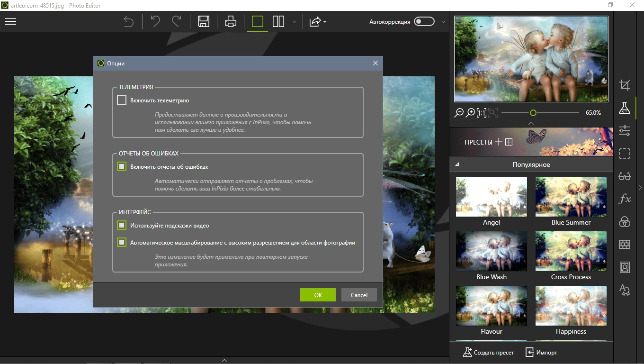The height and width of the screenshot is (364, 644).
Task: Set zoom to 1:1 actual size
Action: (482, 113)
